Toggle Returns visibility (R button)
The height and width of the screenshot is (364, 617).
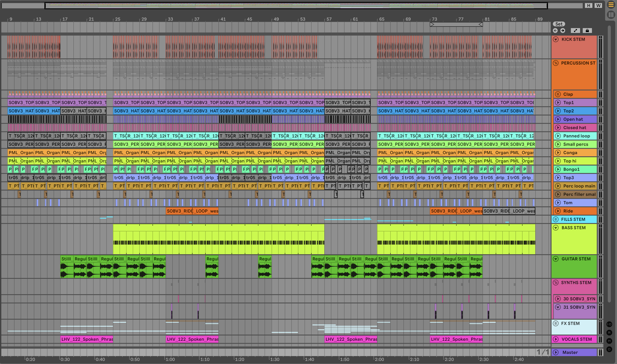[609, 333]
